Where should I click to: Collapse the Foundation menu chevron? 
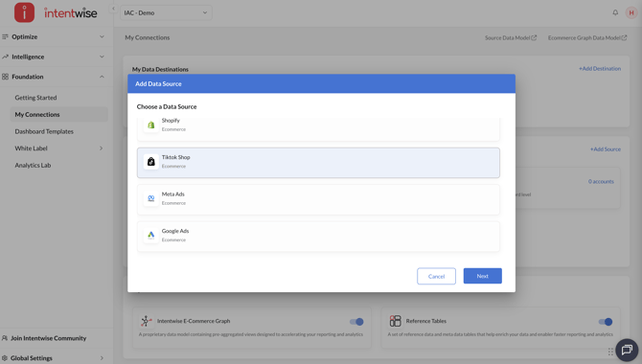tap(102, 77)
